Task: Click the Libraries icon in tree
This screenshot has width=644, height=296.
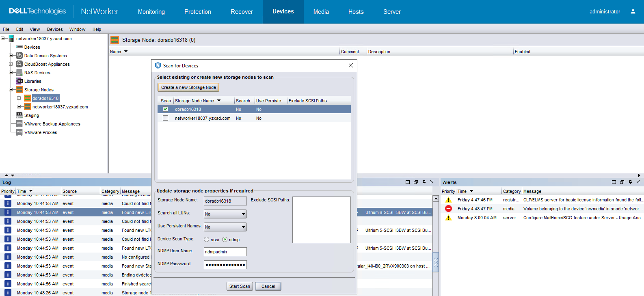Action: point(19,81)
